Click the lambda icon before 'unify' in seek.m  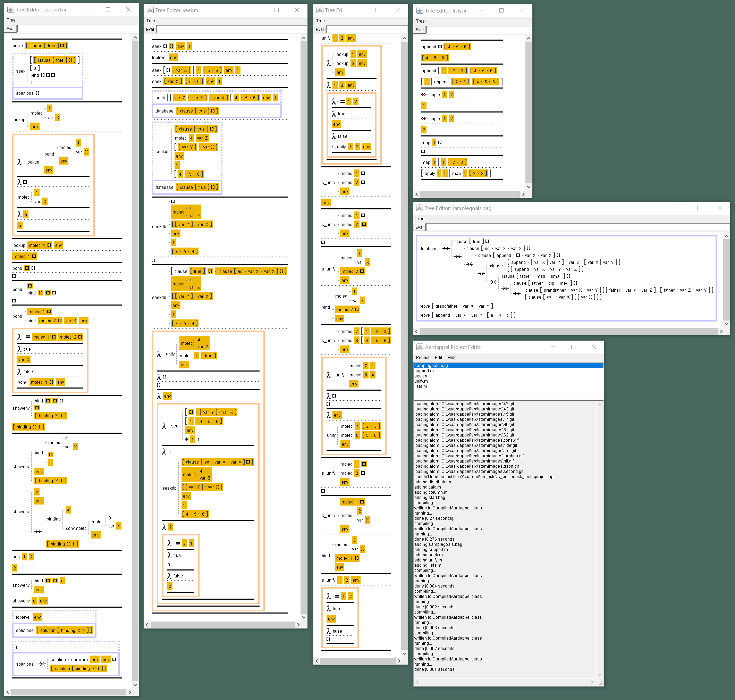[x=159, y=354]
